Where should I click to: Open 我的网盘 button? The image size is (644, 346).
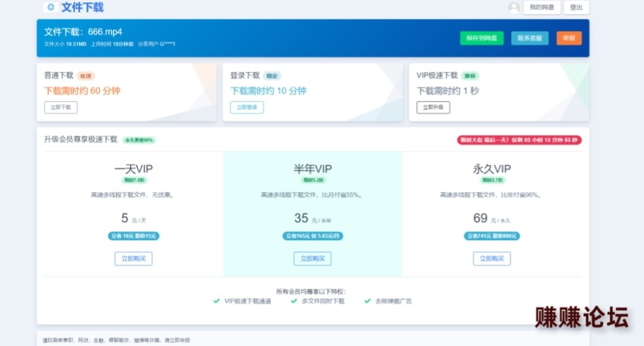tap(541, 7)
